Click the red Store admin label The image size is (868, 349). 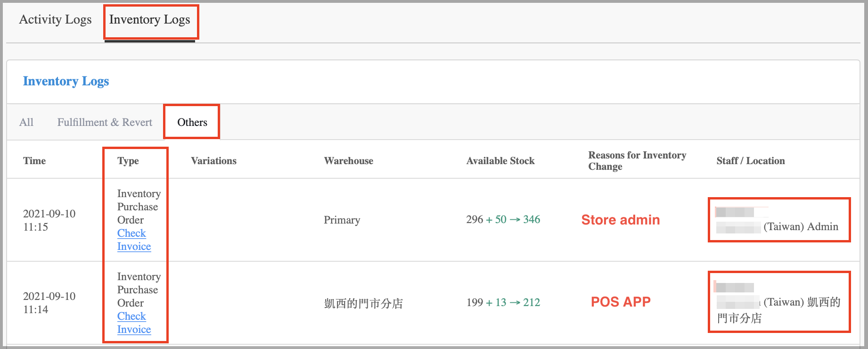(x=620, y=220)
